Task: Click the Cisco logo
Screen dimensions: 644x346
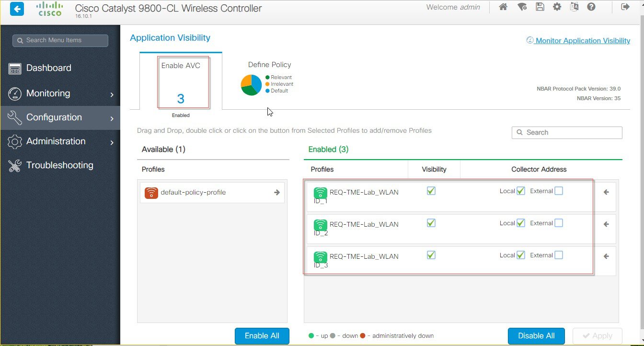Action: point(50,9)
